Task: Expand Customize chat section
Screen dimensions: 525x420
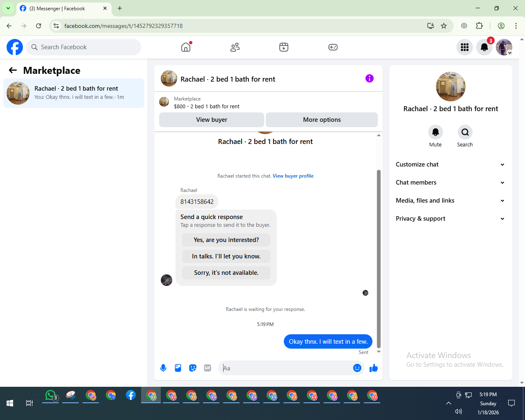Action: (x=450, y=164)
